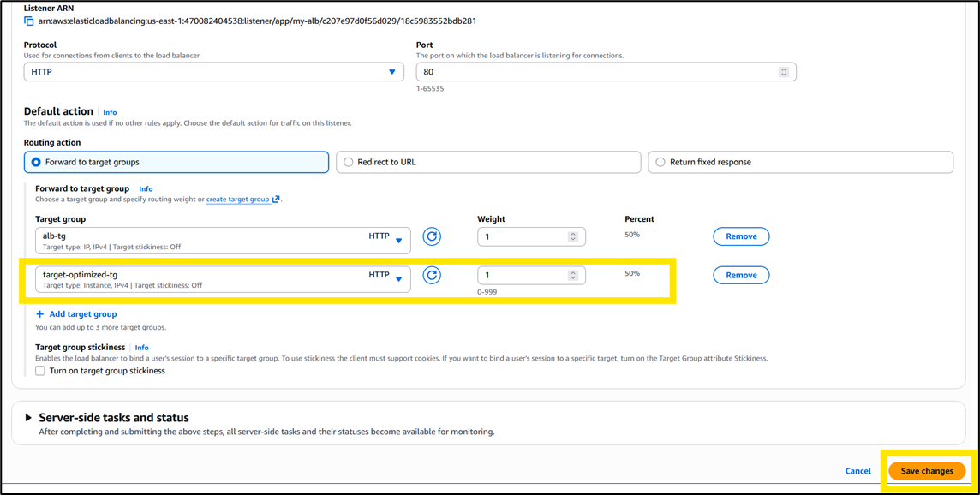Image resolution: width=980 pixels, height=495 pixels.
Task: Open Info link next to Default action
Action: [x=110, y=112]
